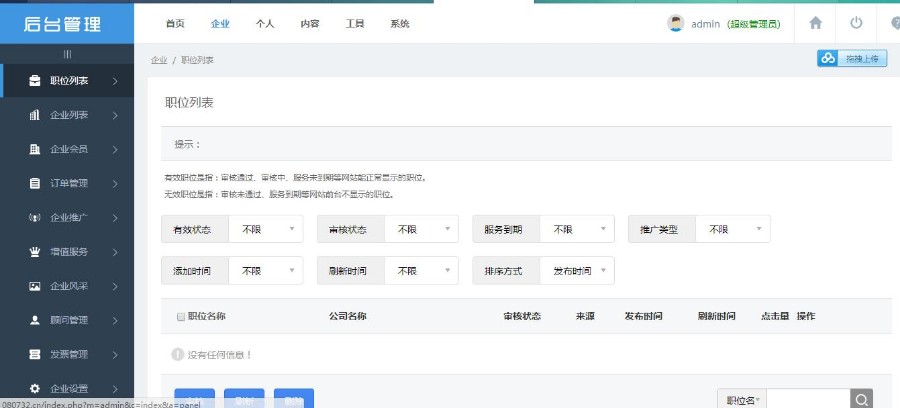The height and width of the screenshot is (408, 900).
Task: Change 排序方式 dropdown showing 发布时间
Action: click(577, 271)
